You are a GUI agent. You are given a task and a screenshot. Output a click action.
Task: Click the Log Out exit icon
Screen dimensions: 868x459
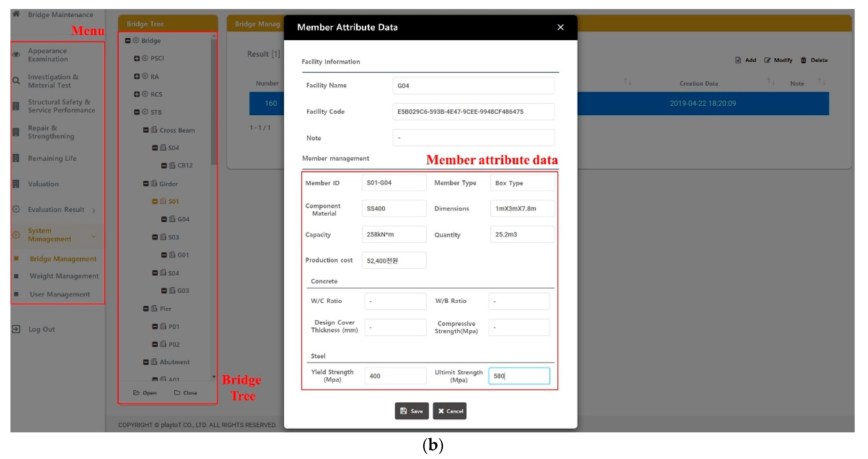click(x=16, y=329)
